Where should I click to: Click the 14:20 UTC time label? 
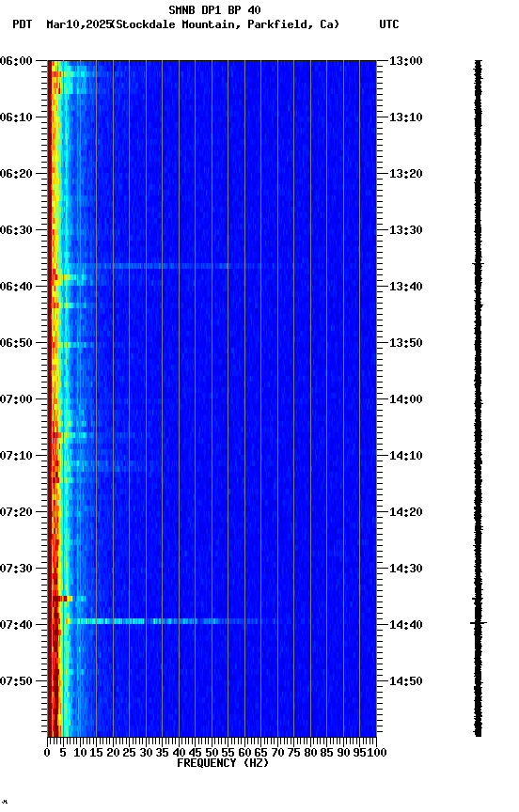pyautogui.click(x=406, y=513)
